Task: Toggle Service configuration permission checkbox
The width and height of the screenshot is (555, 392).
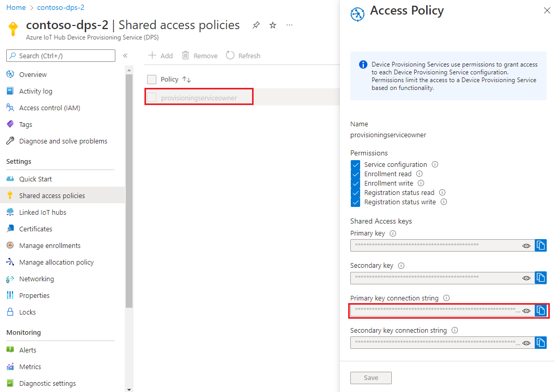Action: (355, 165)
